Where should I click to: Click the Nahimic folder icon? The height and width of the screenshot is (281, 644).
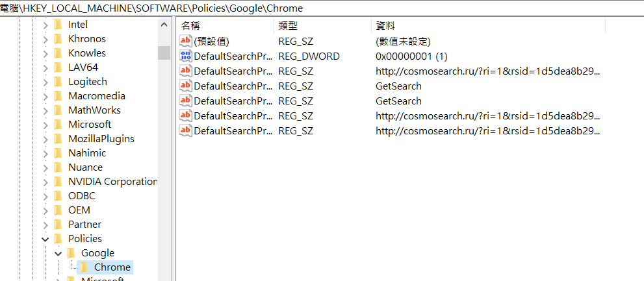tap(58, 153)
